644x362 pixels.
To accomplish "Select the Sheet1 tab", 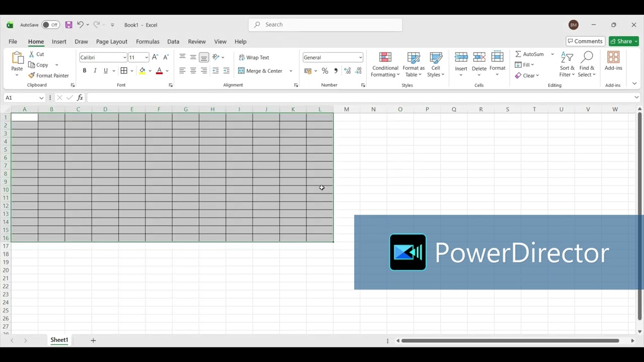I will click(59, 340).
